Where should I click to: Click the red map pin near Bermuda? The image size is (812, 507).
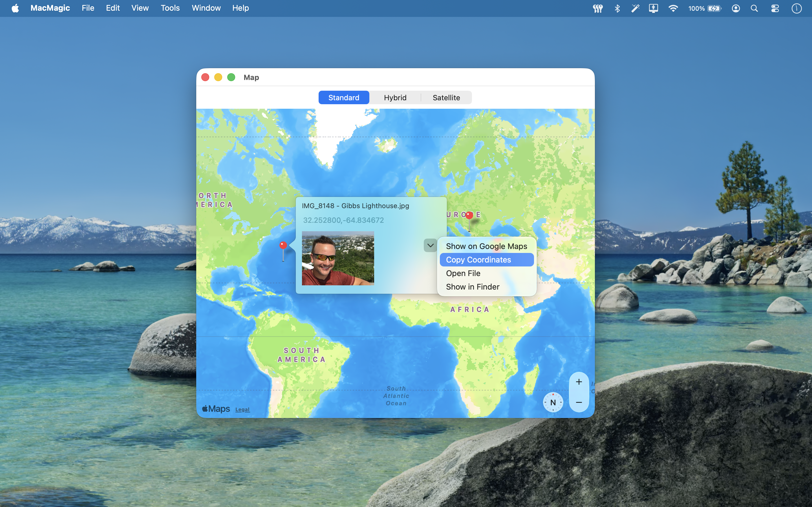pyautogui.click(x=283, y=245)
